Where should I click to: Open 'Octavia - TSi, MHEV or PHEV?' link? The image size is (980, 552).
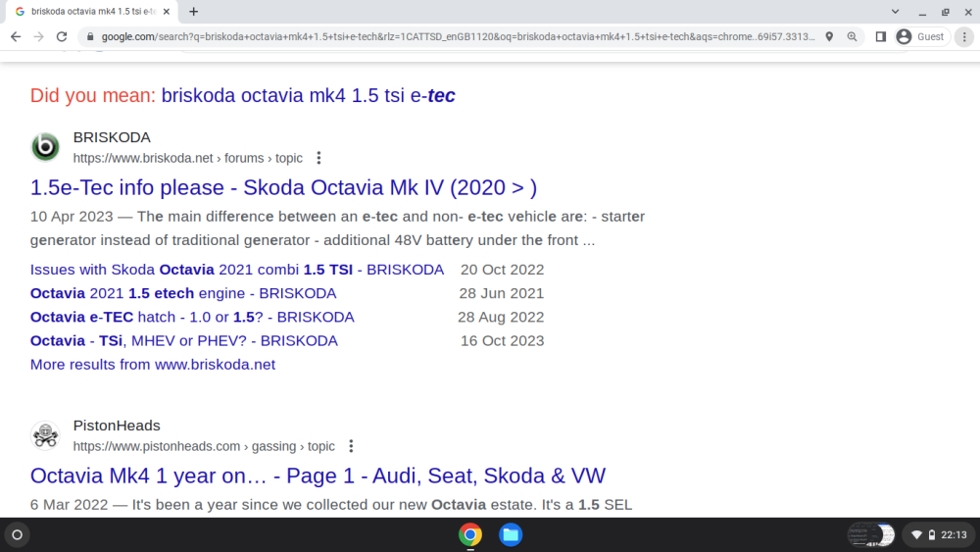tap(184, 340)
